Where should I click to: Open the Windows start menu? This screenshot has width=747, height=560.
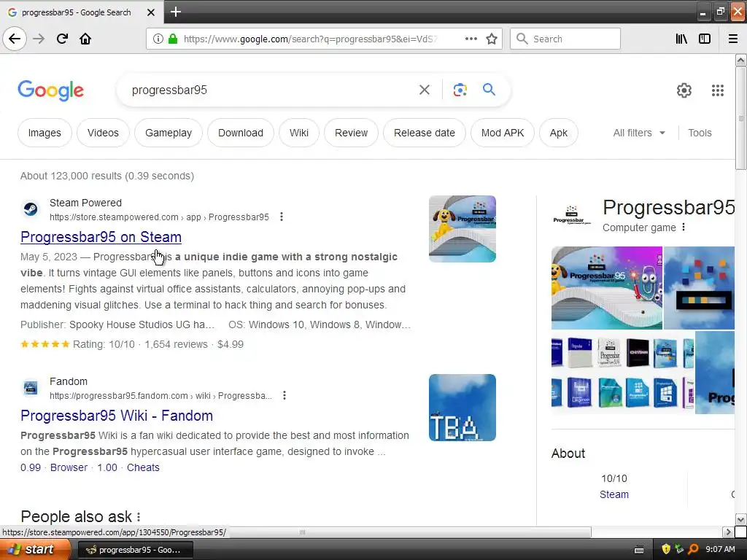point(35,550)
